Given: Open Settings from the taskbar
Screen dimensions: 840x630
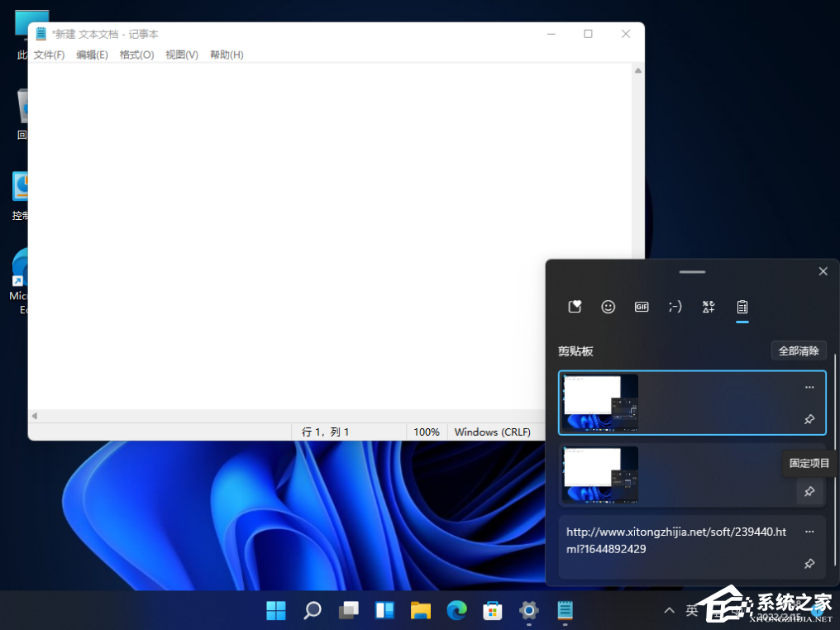Looking at the screenshot, I should click(x=529, y=609).
